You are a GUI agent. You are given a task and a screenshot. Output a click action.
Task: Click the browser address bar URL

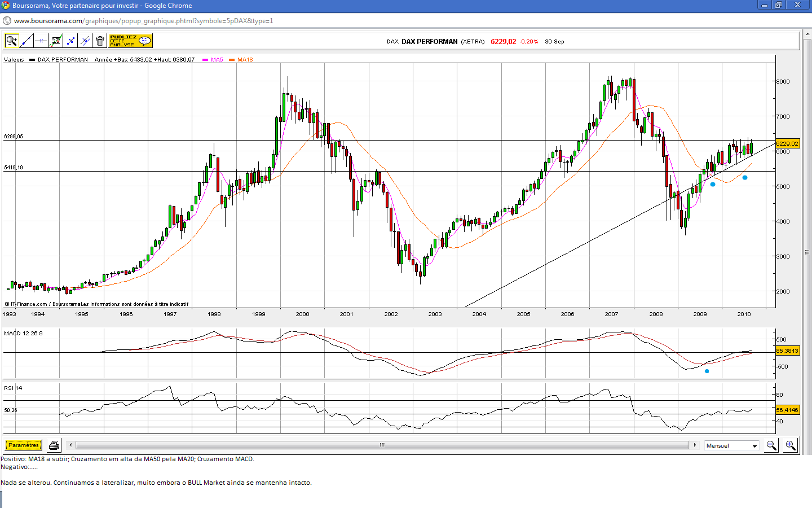pyautogui.click(x=143, y=21)
